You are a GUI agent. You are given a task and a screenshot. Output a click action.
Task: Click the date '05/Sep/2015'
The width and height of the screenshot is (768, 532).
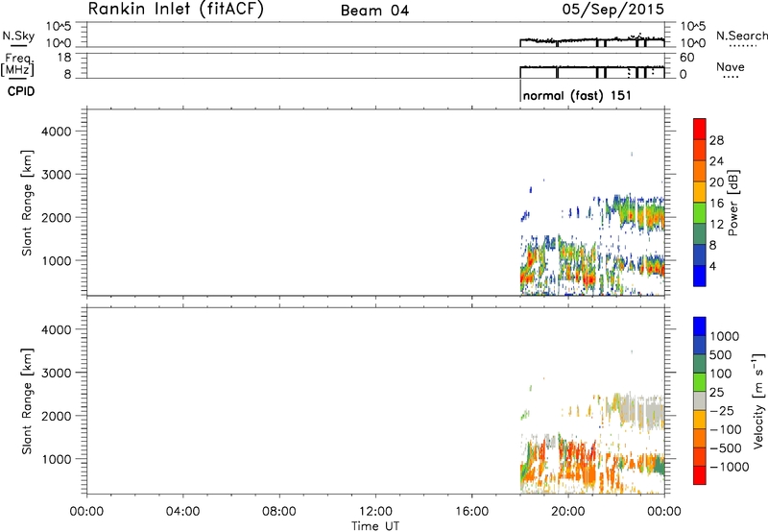[x=612, y=9]
